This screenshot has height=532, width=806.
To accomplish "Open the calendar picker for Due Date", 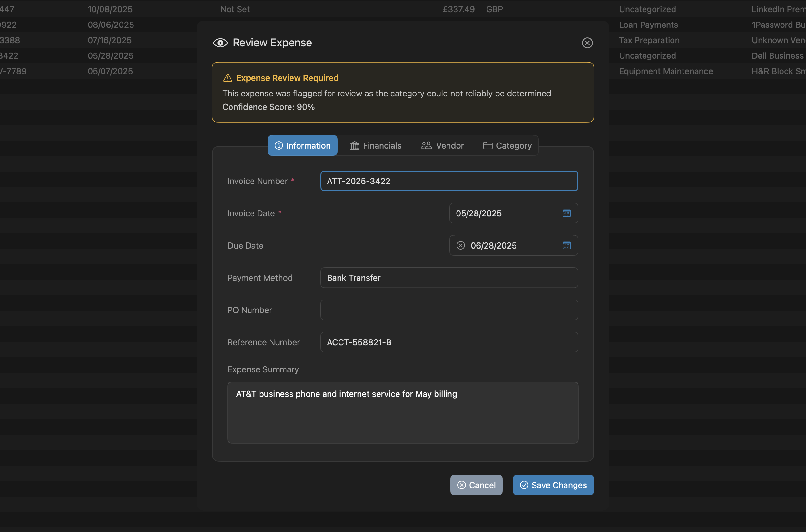I will (566, 245).
